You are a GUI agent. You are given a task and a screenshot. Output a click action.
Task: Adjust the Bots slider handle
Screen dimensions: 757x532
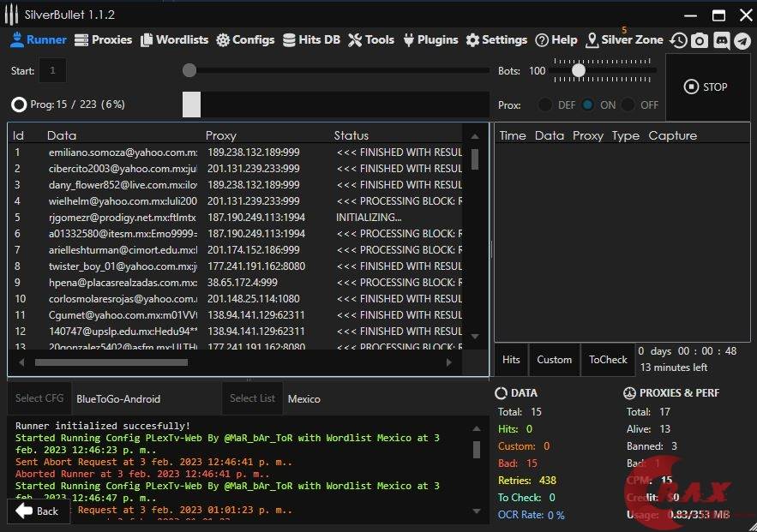point(579,70)
